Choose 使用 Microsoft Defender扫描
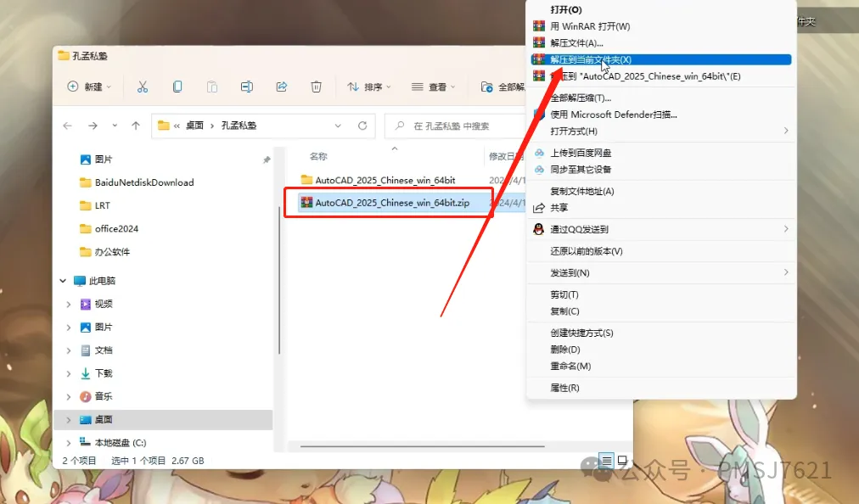This screenshot has width=859, height=504. (661, 115)
